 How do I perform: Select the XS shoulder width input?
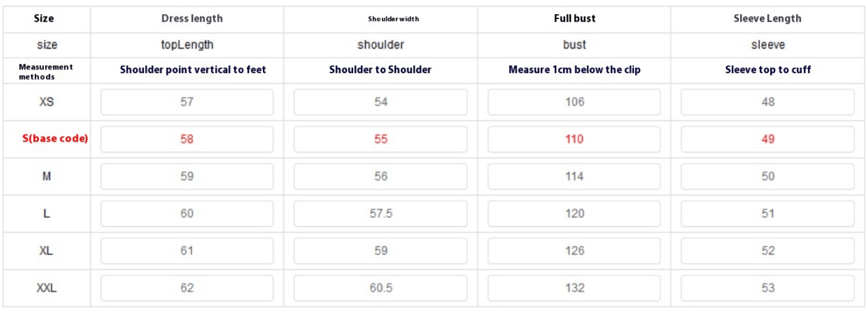pos(381,102)
